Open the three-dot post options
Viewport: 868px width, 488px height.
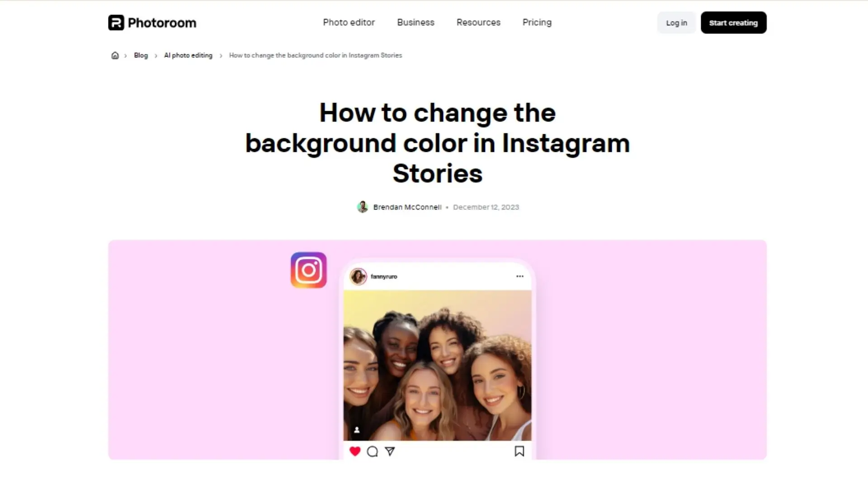tap(520, 276)
